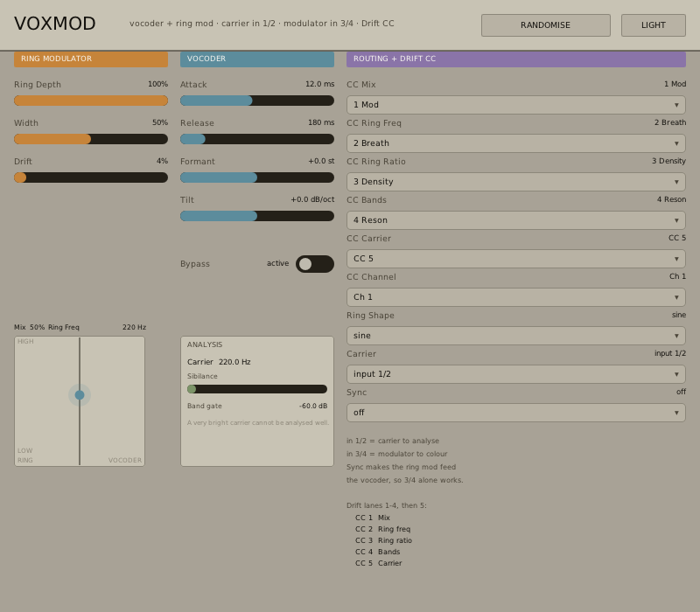Image resolution: width=700 pixels, height=612 pixels.
Task: Click the HIGH label in the XY pad
Action: [x=25, y=341]
